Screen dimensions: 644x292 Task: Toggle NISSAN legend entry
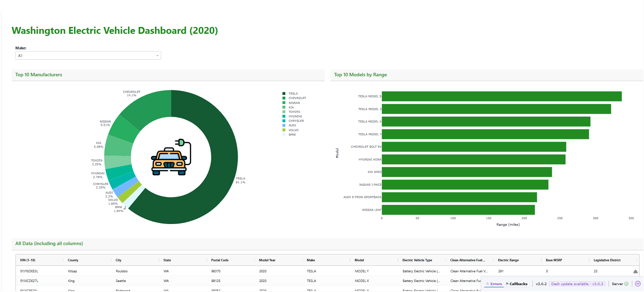click(x=294, y=103)
